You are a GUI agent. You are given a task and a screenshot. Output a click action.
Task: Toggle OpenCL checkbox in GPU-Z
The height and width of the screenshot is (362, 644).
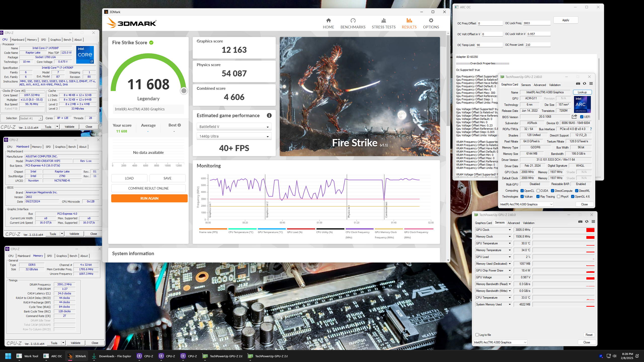click(x=522, y=191)
